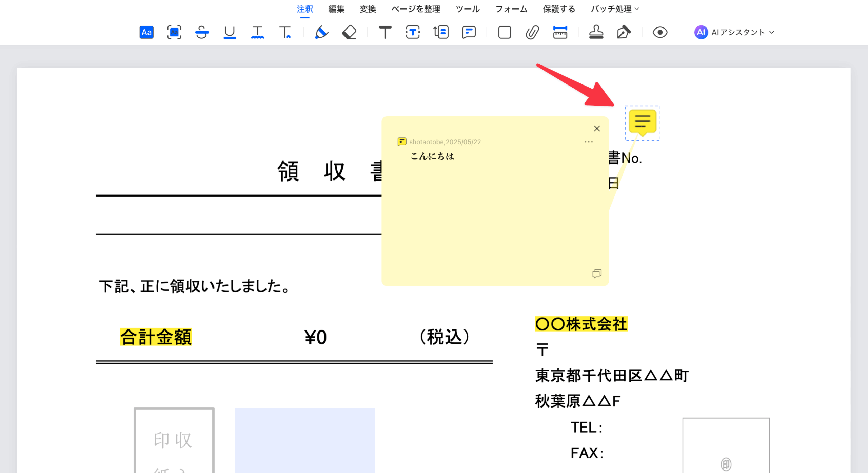This screenshot has height=473, width=868.
Task: Open the ページを整理 tab
Action: coord(416,9)
